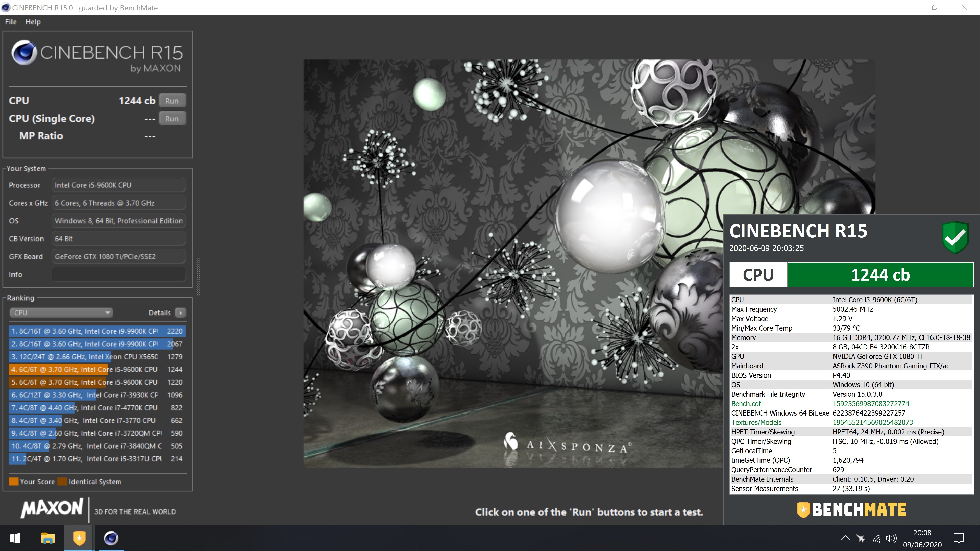Select ranking entry 4 i5-9600K 1244

point(97,369)
